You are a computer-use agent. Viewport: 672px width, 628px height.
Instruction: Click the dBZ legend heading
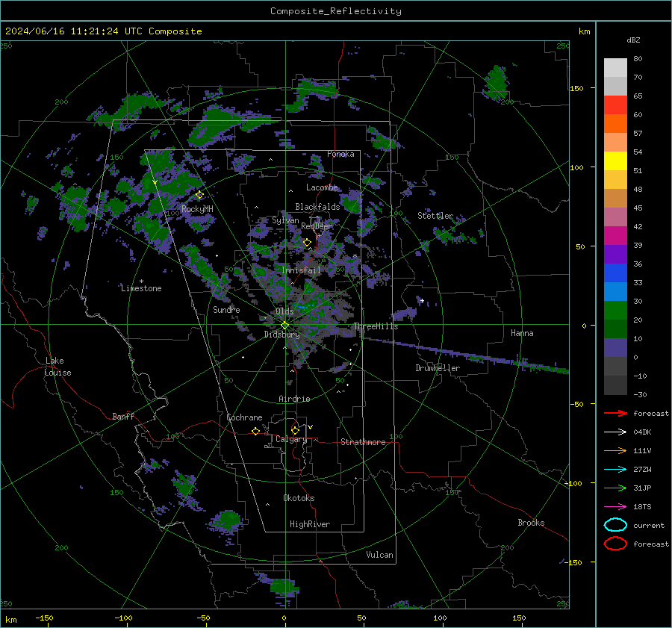pyautogui.click(x=633, y=40)
